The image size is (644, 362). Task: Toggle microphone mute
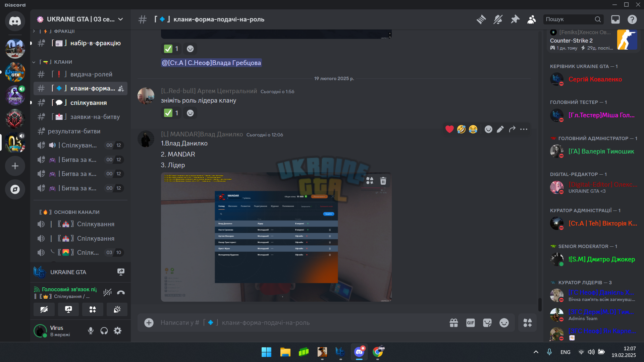[x=91, y=331]
